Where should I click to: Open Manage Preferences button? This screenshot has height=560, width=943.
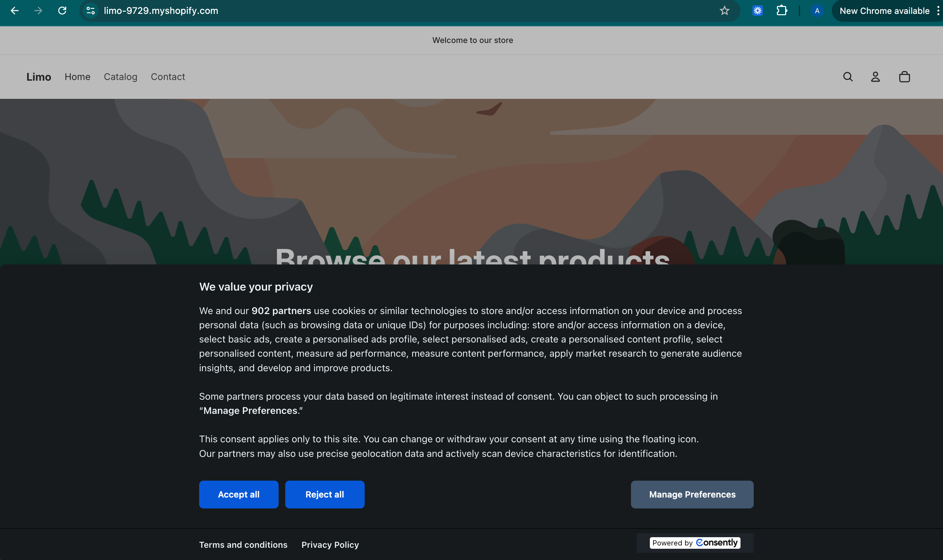[x=692, y=494]
